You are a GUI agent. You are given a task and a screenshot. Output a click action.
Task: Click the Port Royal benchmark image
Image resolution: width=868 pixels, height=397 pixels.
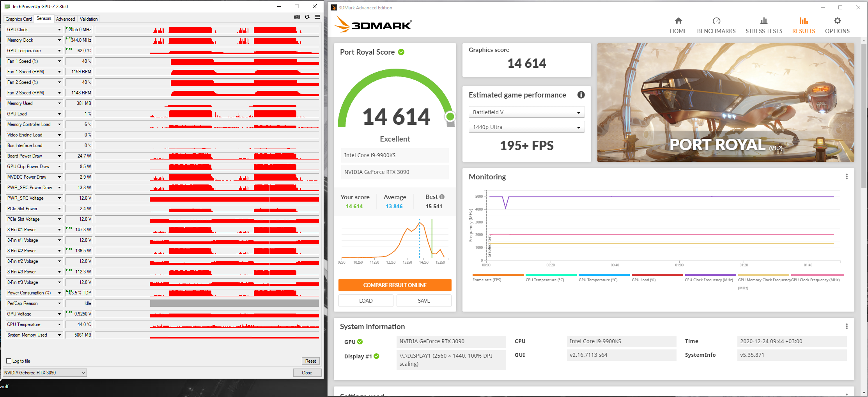point(726,103)
